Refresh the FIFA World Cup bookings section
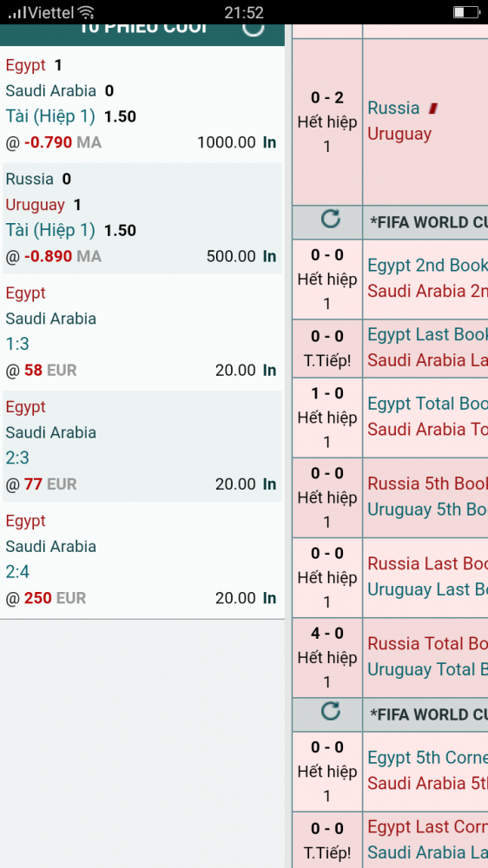This screenshot has width=488, height=868. pos(331,220)
